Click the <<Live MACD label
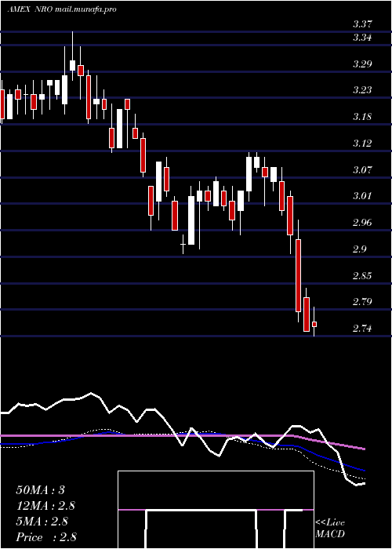 pos(330,529)
